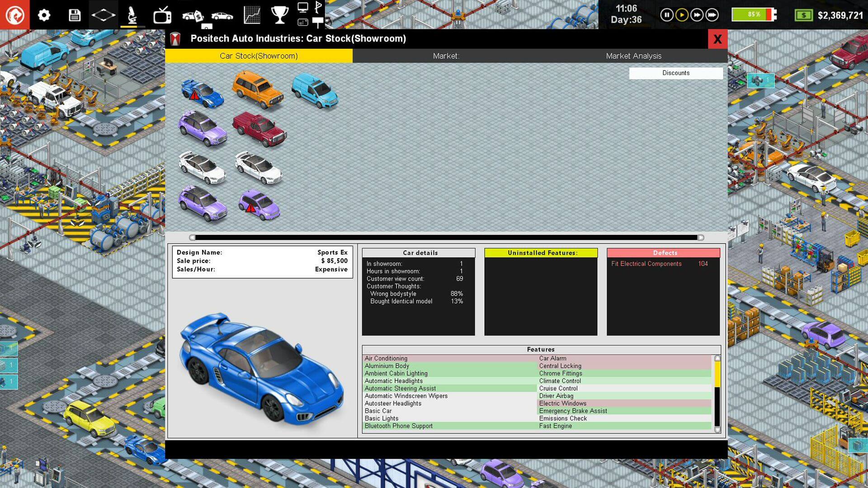Click the showroom horizontal scrollbar
The width and height of the screenshot is (868, 488).
click(x=446, y=238)
